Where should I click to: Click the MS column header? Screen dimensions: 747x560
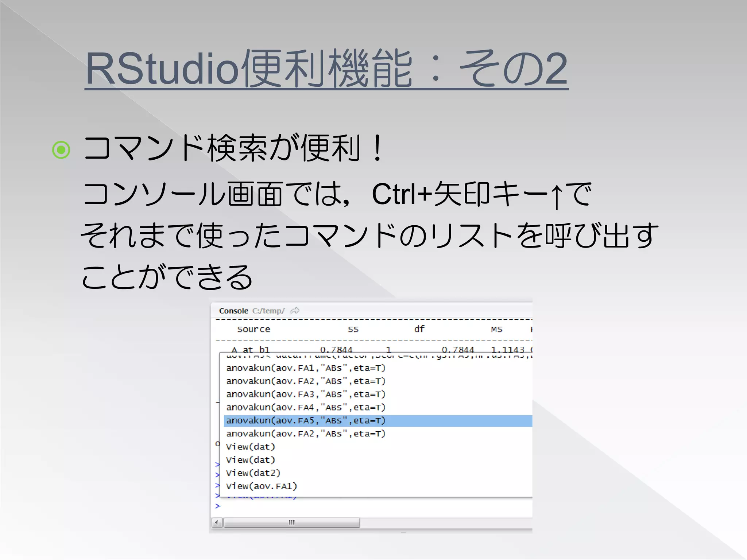click(x=496, y=329)
